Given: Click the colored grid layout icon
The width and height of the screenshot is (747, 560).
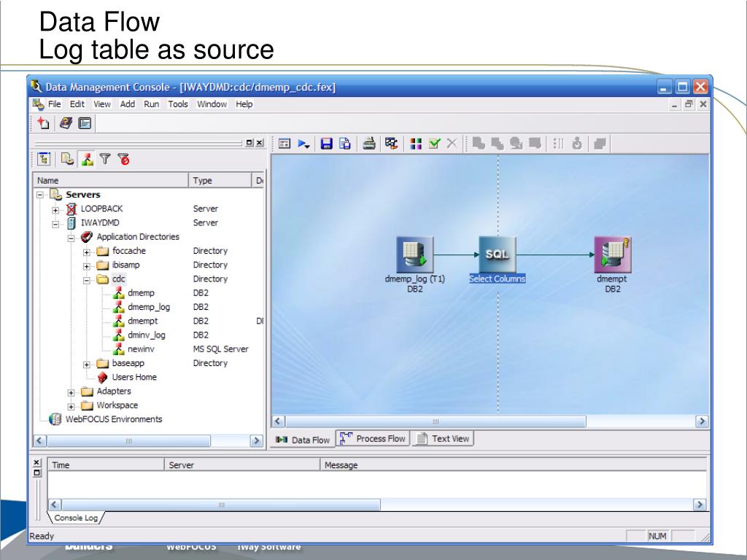Looking at the screenshot, I should [416, 144].
